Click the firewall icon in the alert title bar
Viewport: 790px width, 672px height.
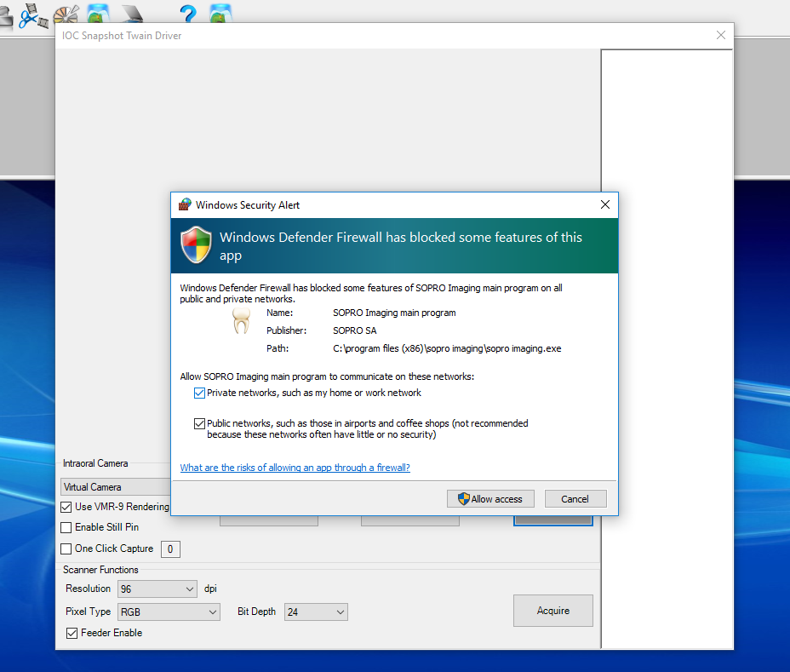pos(185,204)
